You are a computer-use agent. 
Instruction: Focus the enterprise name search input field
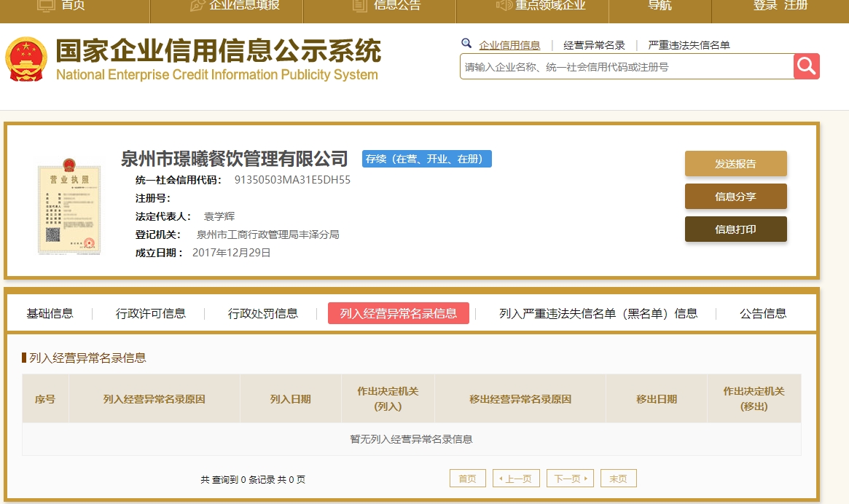click(x=627, y=66)
